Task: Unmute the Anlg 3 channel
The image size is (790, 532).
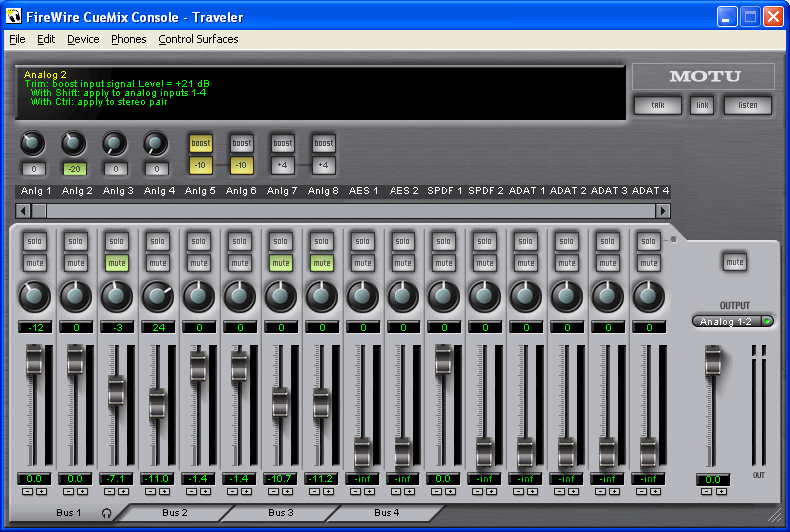Action: (x=117, y=263)
